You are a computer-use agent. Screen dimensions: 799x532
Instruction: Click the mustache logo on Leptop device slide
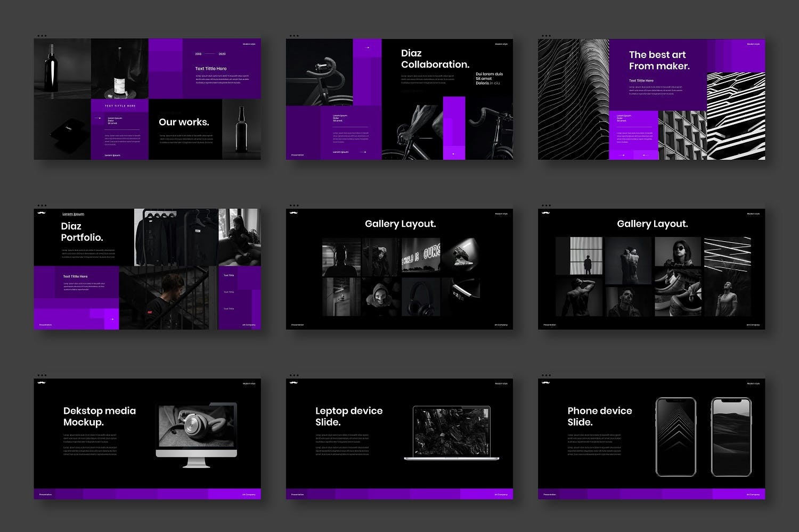[x=293, y=383]
